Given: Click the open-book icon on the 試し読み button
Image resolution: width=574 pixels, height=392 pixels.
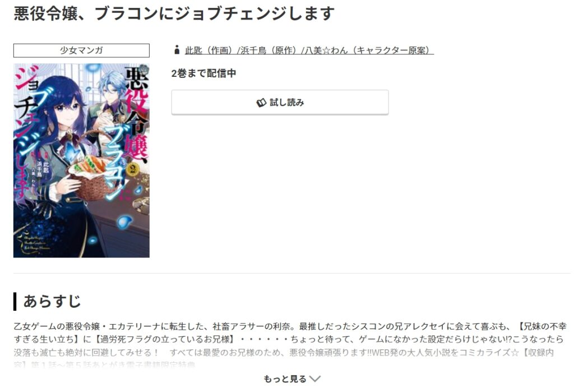Looking at the screenshot, I should coord(261,103).
